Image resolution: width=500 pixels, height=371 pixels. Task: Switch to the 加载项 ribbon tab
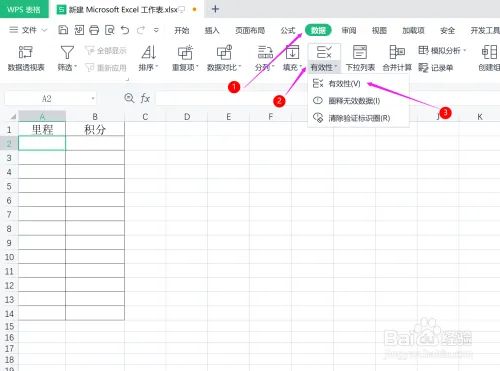[413, 30]
